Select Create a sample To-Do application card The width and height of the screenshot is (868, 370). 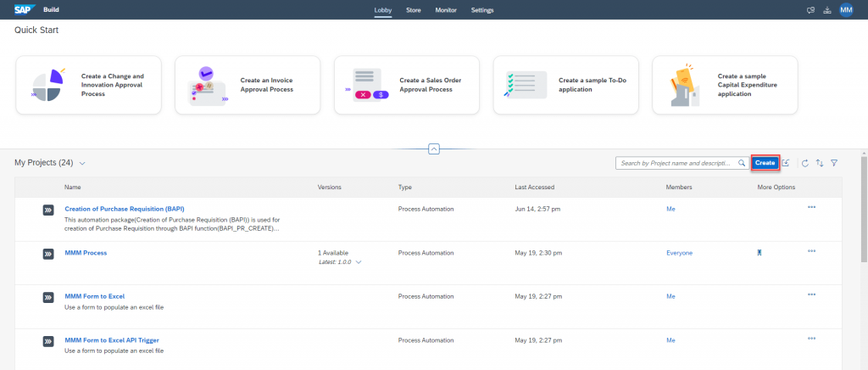click(x=565, y=86)
